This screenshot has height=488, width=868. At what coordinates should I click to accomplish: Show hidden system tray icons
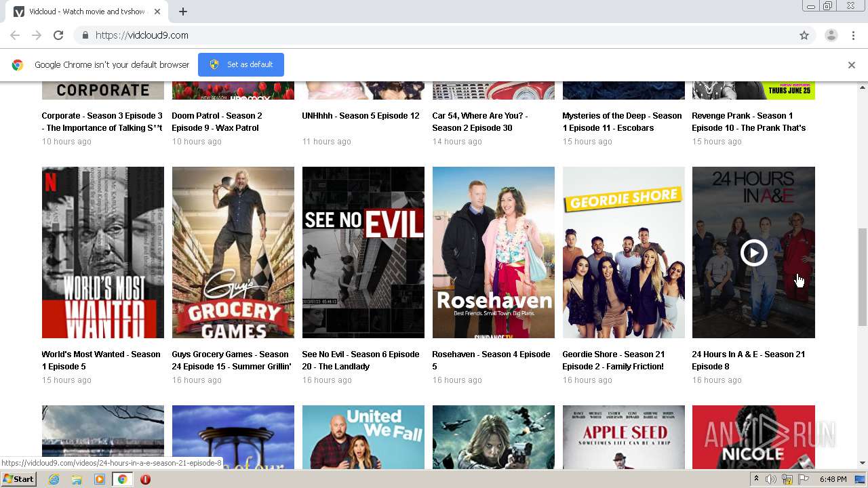coord(756,479)
